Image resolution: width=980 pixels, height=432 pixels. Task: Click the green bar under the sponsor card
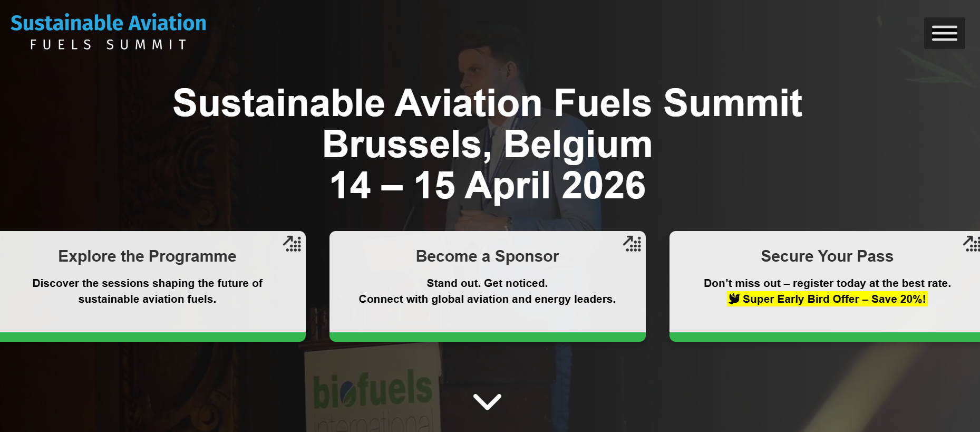[x=487, y=336]
